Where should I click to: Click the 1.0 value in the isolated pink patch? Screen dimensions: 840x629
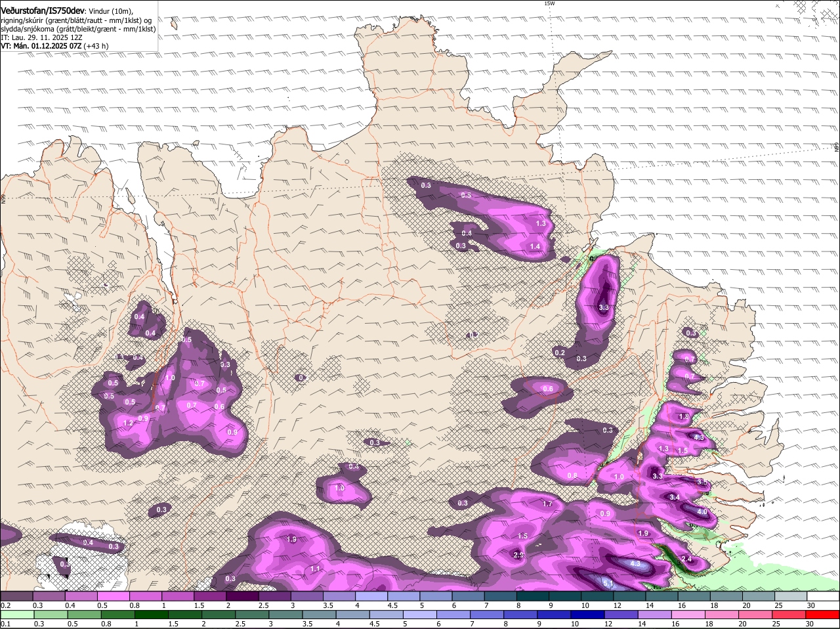tap(339, 488)
